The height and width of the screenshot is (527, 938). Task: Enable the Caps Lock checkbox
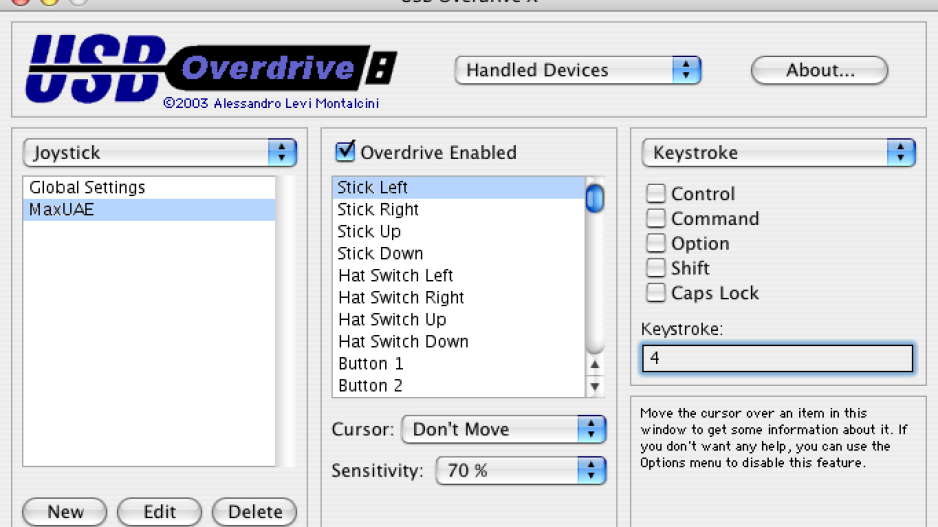[656, 293]
